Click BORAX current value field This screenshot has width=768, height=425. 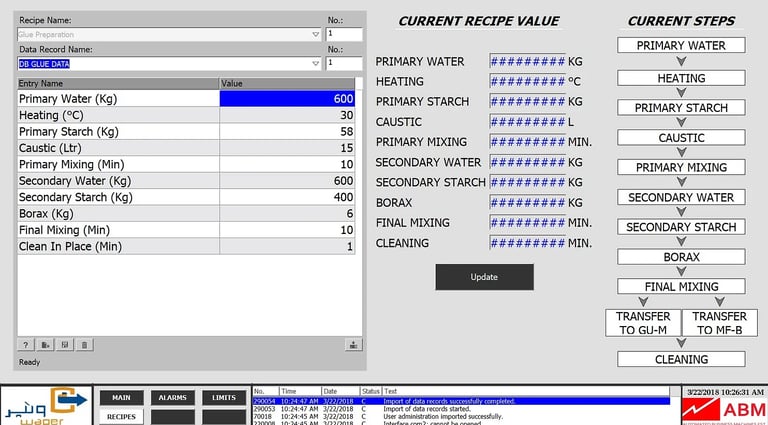tap(528, 203)
